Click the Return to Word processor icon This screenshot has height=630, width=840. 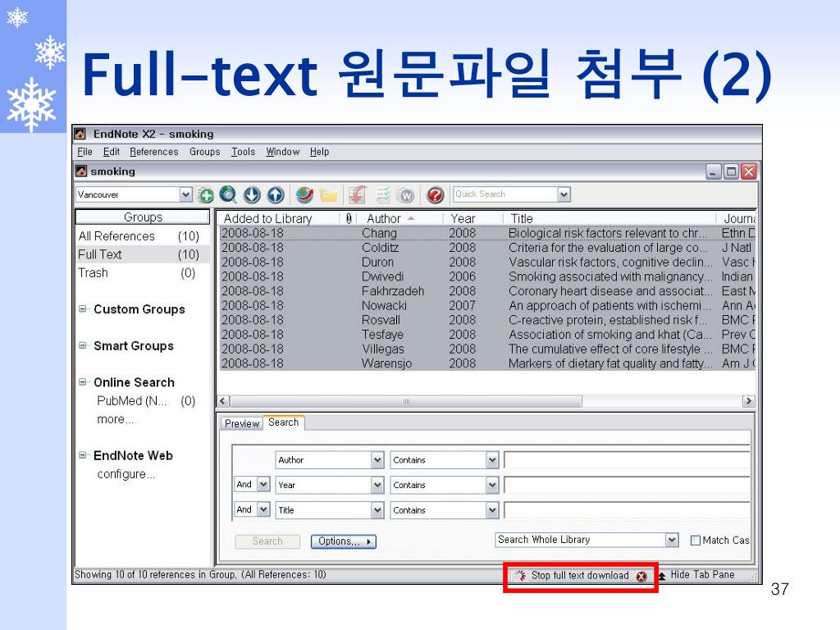click(406, 195)
